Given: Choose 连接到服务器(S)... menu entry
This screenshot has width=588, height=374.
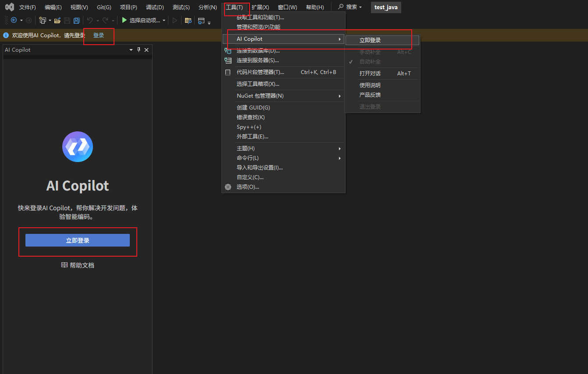Looking at the screenshot, I should pyautogui.click(x=284, y=60).
